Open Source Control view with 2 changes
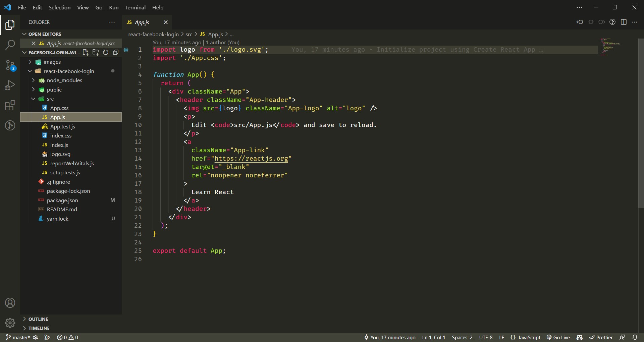This screenshot has height=342, width=644. click(10, 65)
